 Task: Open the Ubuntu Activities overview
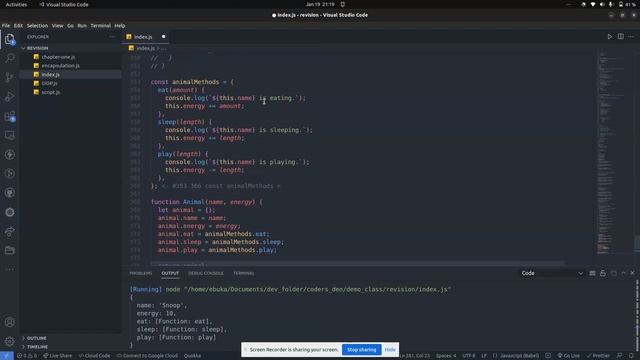16,4
